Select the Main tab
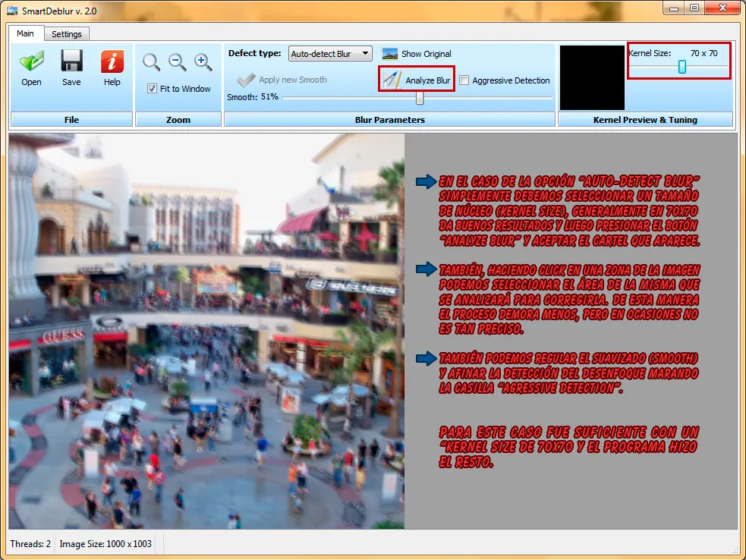 click(25, 33)
